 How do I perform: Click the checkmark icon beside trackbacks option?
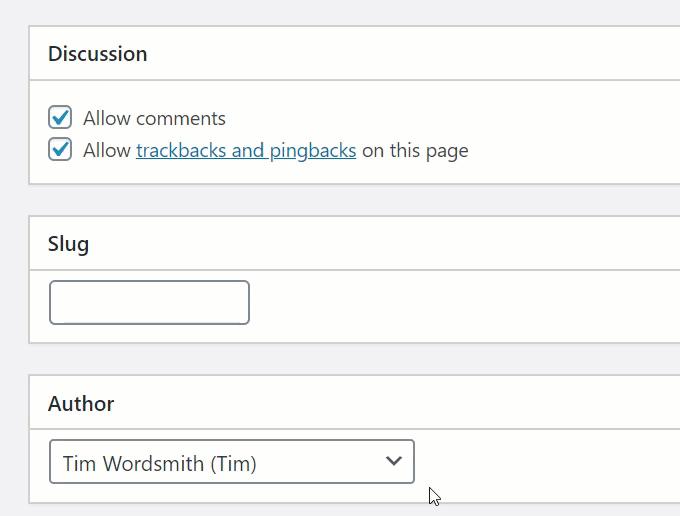pos(60,149)
